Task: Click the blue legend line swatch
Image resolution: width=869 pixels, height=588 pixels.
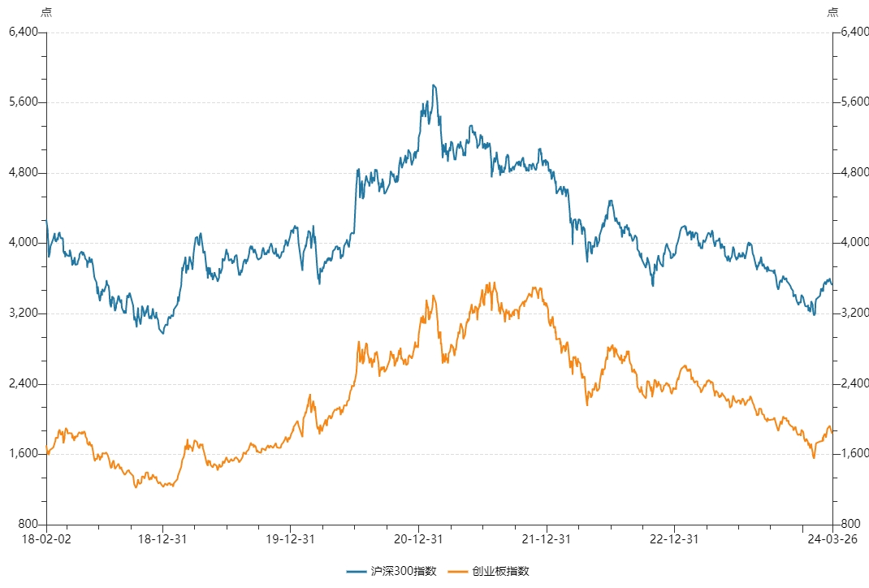Action: coord(357,572)
